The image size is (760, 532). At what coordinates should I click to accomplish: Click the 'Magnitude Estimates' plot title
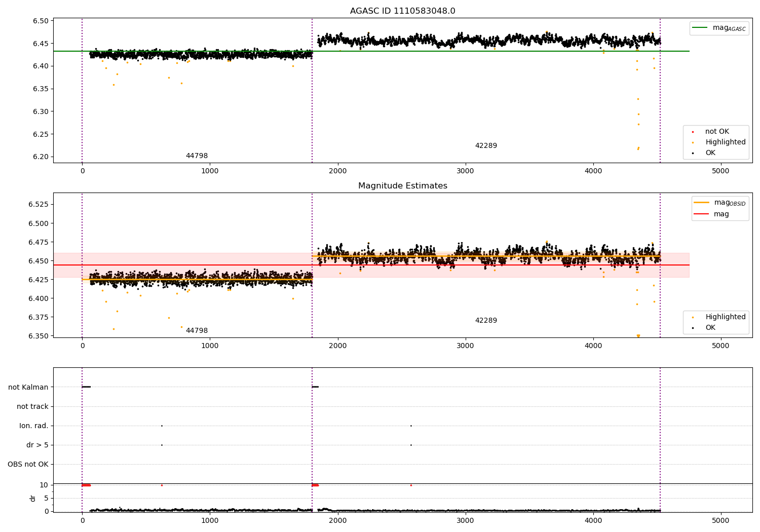pyautogui.click(x=402, y=186)
